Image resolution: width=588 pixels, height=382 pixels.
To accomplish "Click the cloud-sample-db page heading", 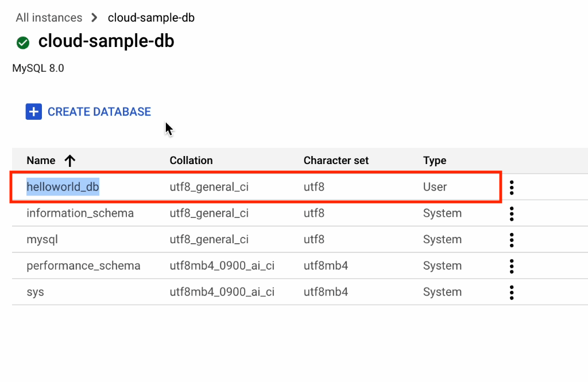I will tap(106, 41).
